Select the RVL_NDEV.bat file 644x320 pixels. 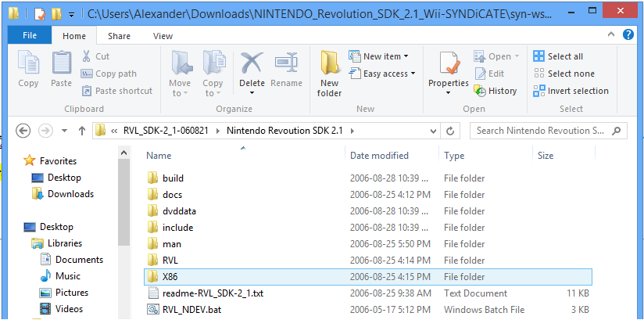pyautogui.click(x=368, y=310)
